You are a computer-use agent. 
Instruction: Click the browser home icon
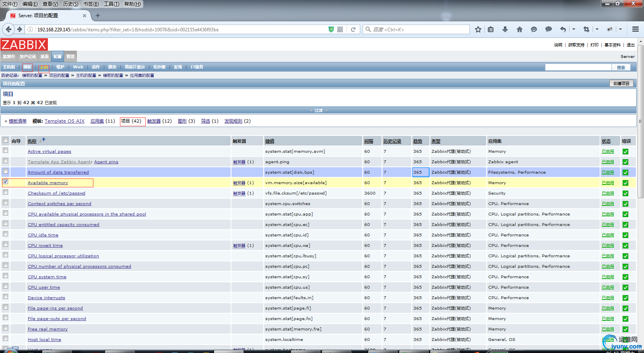[519, 29]
